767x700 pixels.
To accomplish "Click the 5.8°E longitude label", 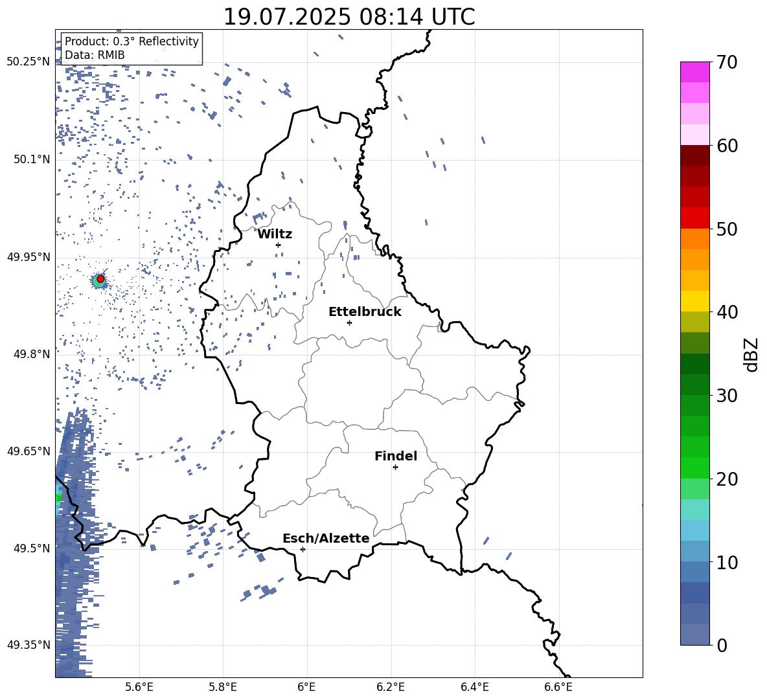I will tap(223, 687).
